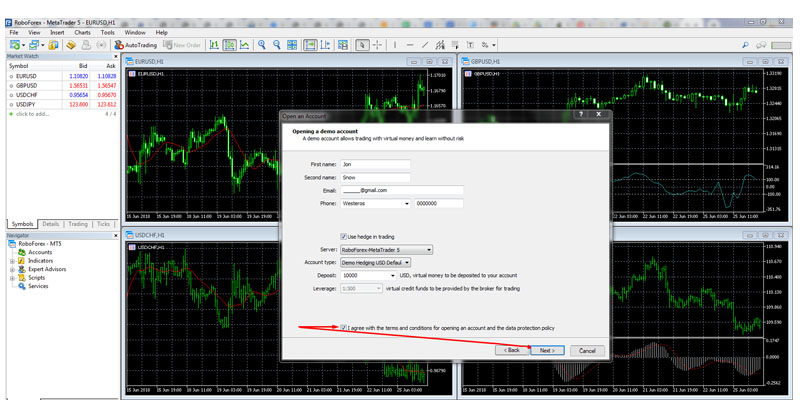Switch chart to bar chart icon
The width and height of the screenshot is (800, 420).
[214, 45]
